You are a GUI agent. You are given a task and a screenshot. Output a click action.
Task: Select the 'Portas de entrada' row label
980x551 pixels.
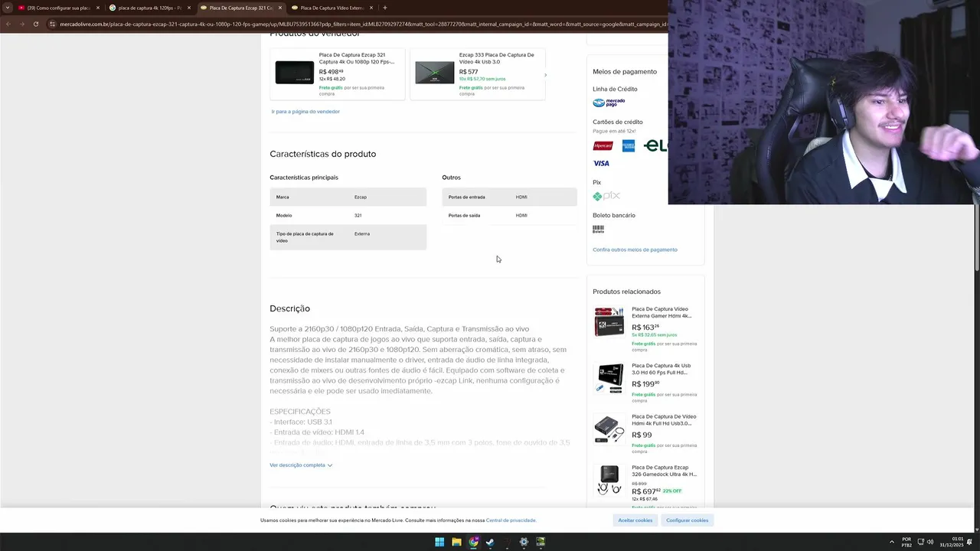[467, 197]
